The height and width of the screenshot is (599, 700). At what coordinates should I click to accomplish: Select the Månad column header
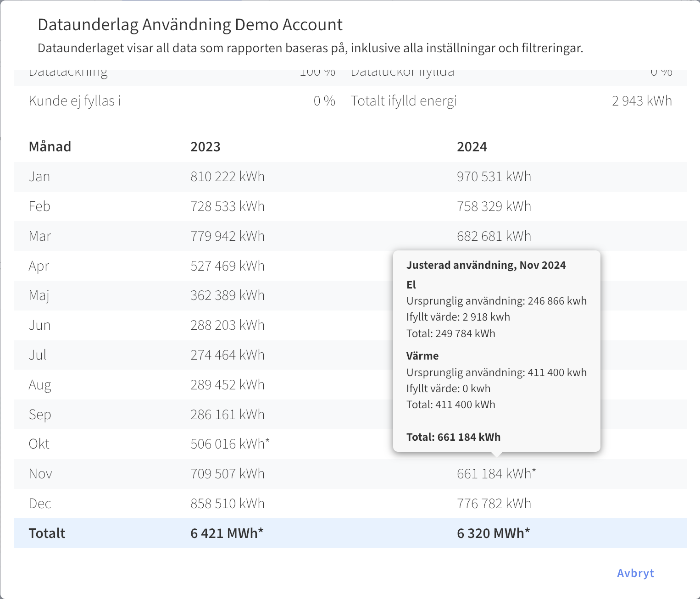point(50,147)
